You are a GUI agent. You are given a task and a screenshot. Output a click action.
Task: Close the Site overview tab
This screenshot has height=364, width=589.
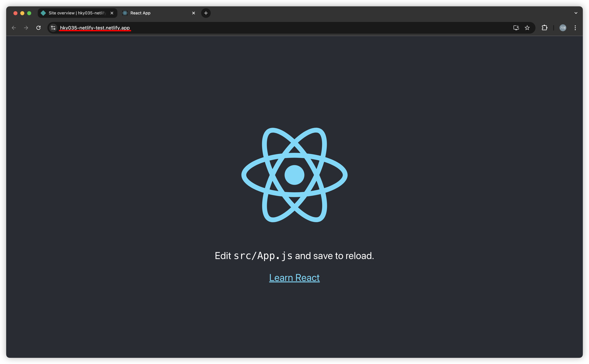tap(112, 13)
